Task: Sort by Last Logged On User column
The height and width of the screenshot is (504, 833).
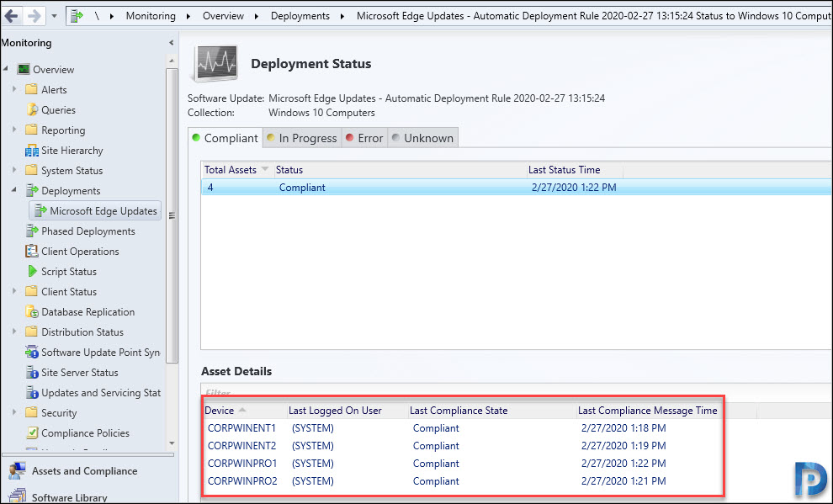Action: click(347, 411)
